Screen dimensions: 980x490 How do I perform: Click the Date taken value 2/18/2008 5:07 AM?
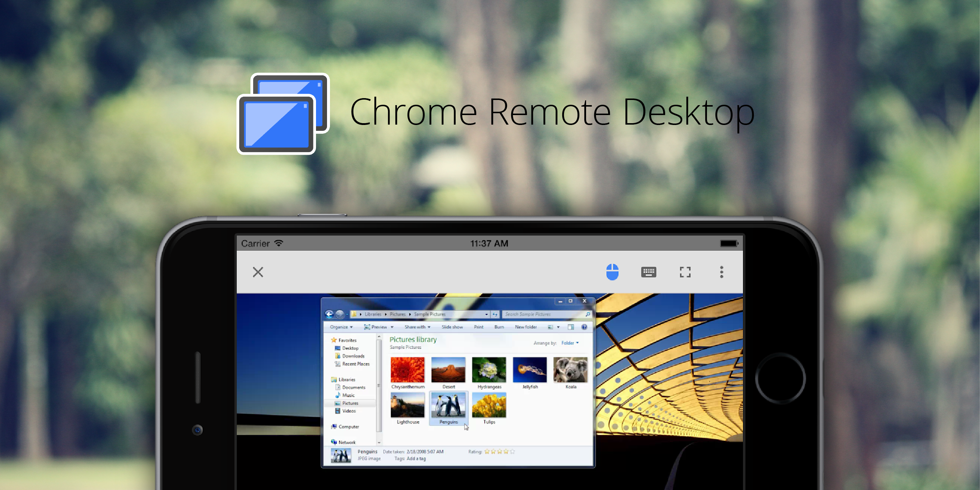(x=425, y=451)
